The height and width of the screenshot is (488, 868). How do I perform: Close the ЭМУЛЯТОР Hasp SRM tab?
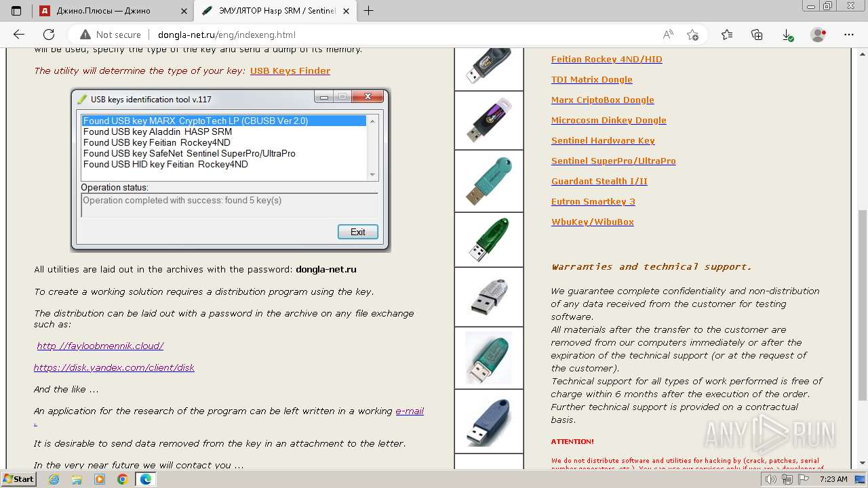point(346,11)
